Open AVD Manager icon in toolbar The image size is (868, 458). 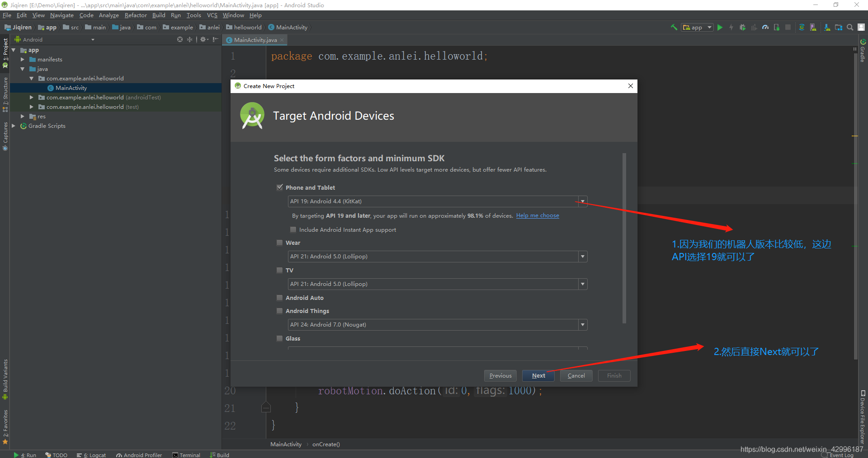[813, 27]
